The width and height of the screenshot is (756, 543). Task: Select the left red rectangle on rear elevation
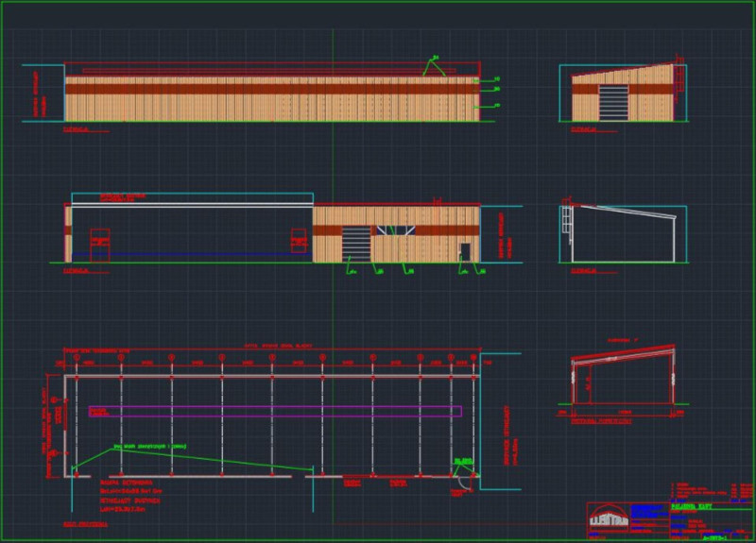coord(100,246)
